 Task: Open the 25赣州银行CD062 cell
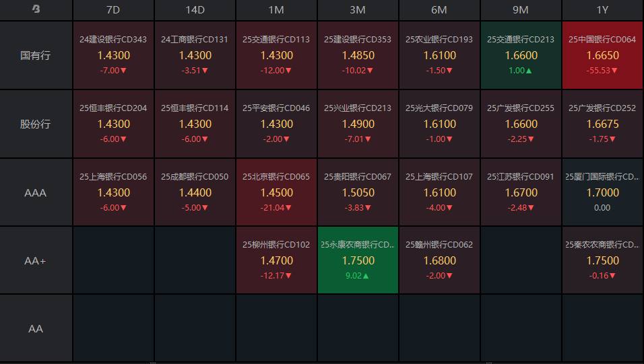coord(439,260)
